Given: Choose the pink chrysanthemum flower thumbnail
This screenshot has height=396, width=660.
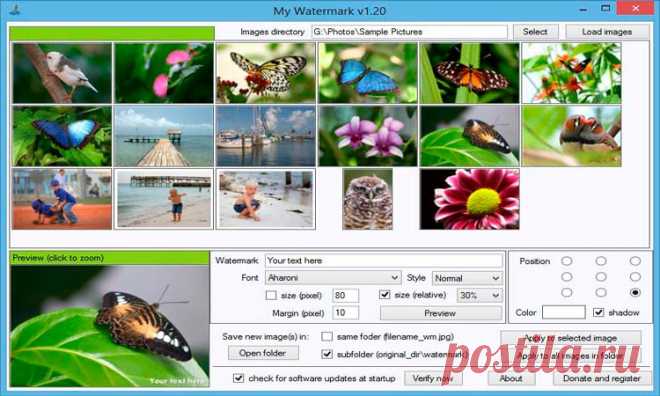Looking at the screenshot, I should point(470,199).
